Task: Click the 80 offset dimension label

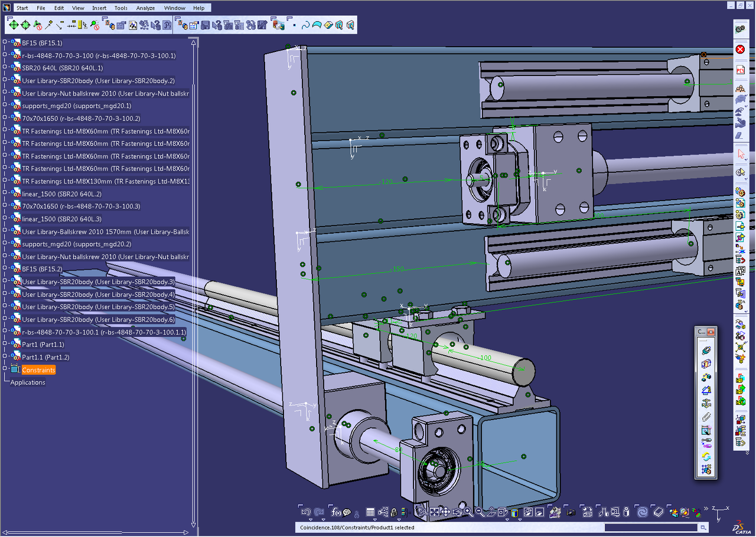Action: [399, 450]
